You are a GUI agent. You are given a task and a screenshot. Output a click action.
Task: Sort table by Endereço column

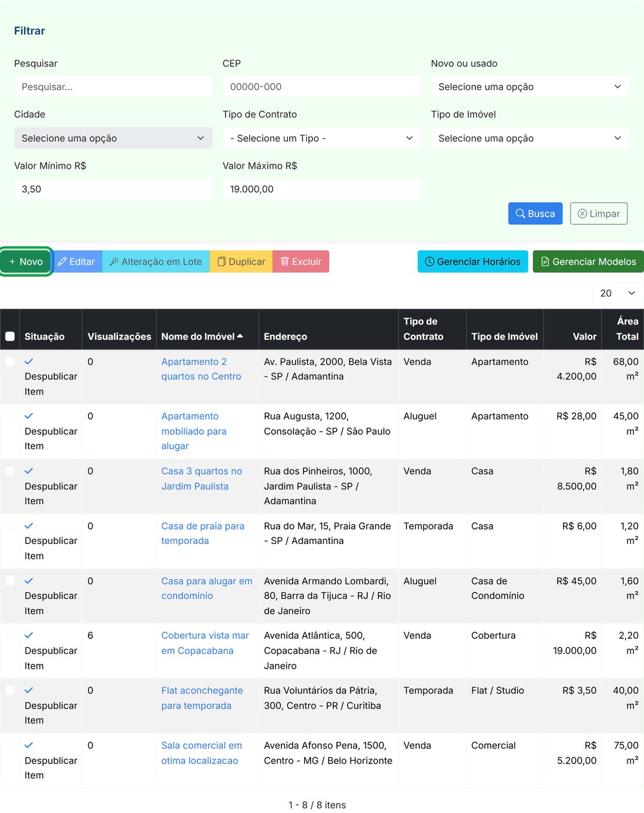(285, 336)
